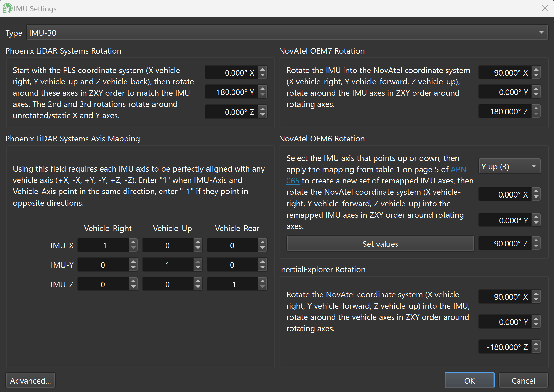Increase NovAtel OEM6 Rotation Z value
This screenshot has height=392, width=554.
(536, 240)
